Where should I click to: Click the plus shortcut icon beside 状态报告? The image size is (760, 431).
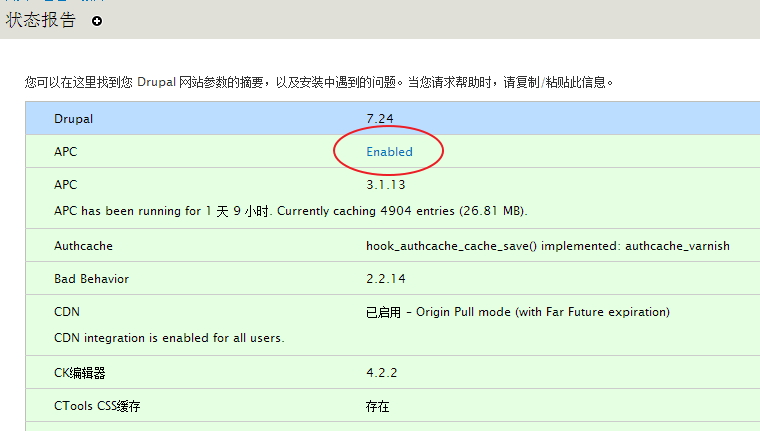click(97, 21)
